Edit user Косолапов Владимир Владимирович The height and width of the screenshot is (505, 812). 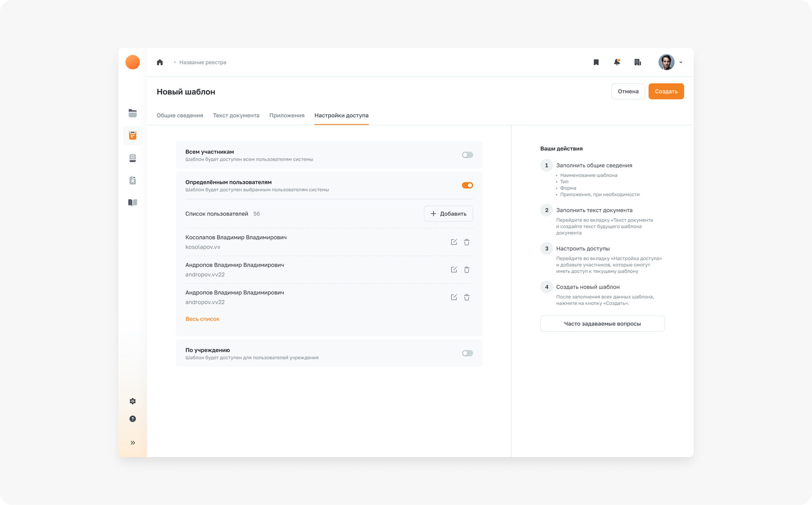(x=454, y=242)
